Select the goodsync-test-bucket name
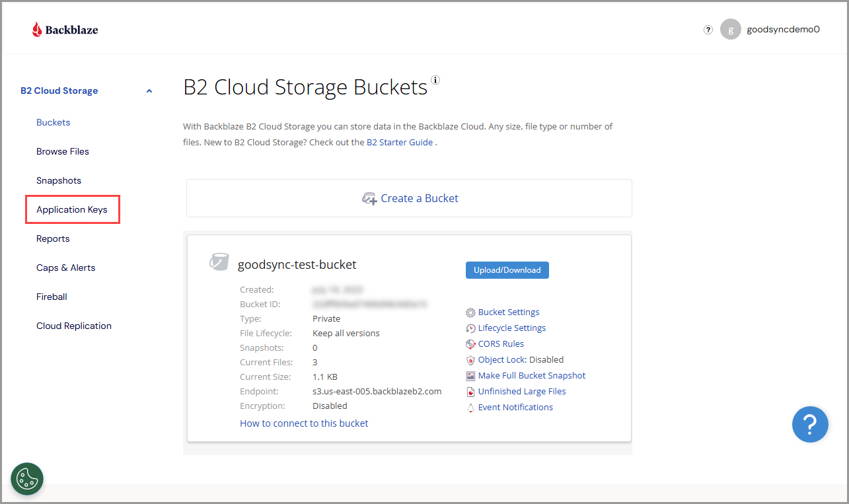This screenshot has width=849, height=504. (x=297, y=264)
